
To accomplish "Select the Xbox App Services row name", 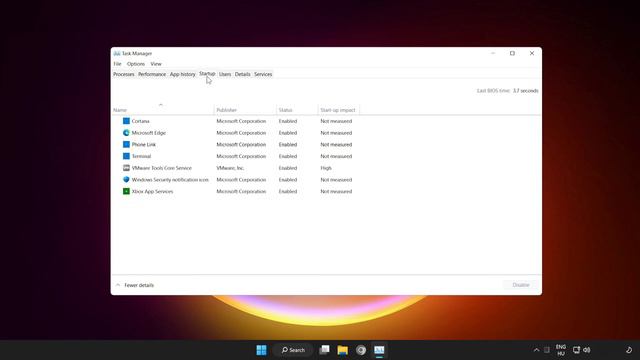I will point(152,191).
